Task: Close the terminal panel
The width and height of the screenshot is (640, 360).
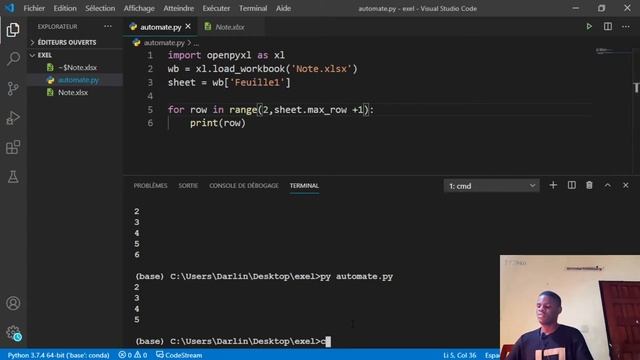Action: pyautogui.click(x=626, y=185)
